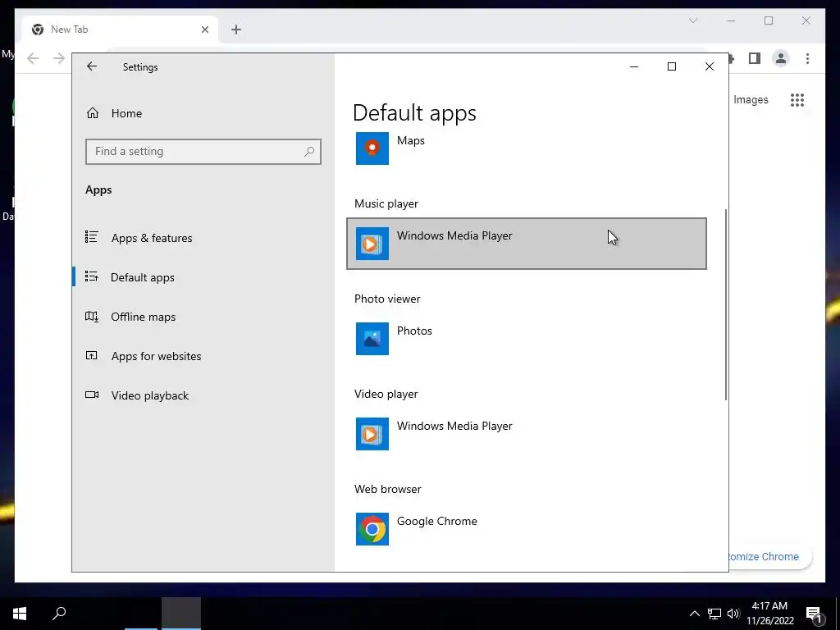Maximize the Settings window

pyautogui.click(x=671, y=66)
